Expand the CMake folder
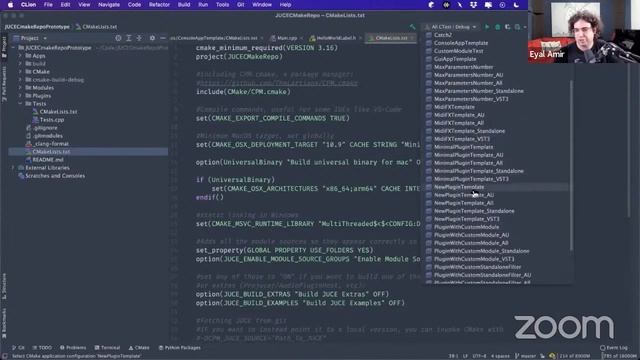640x360 pixels. click(20, 72)
